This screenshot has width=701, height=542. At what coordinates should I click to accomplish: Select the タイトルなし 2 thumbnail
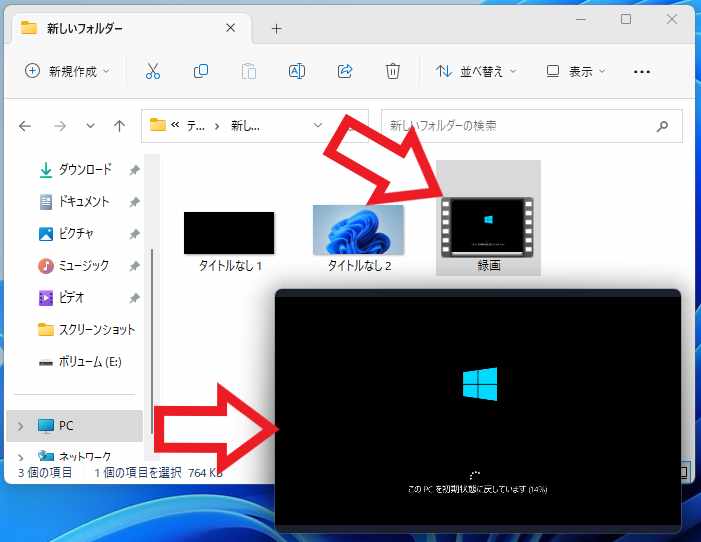[359, 230]
